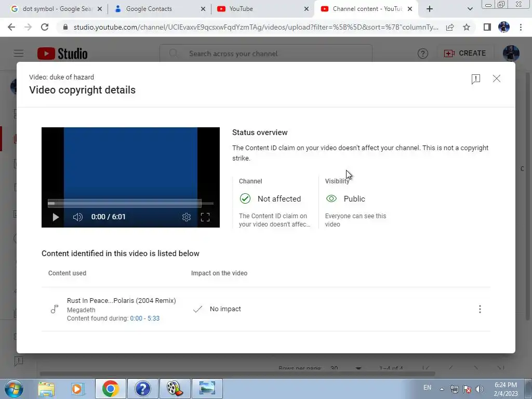Close the Google Contacts tab
The image size is (532, 399).
[x=203, y=9]
